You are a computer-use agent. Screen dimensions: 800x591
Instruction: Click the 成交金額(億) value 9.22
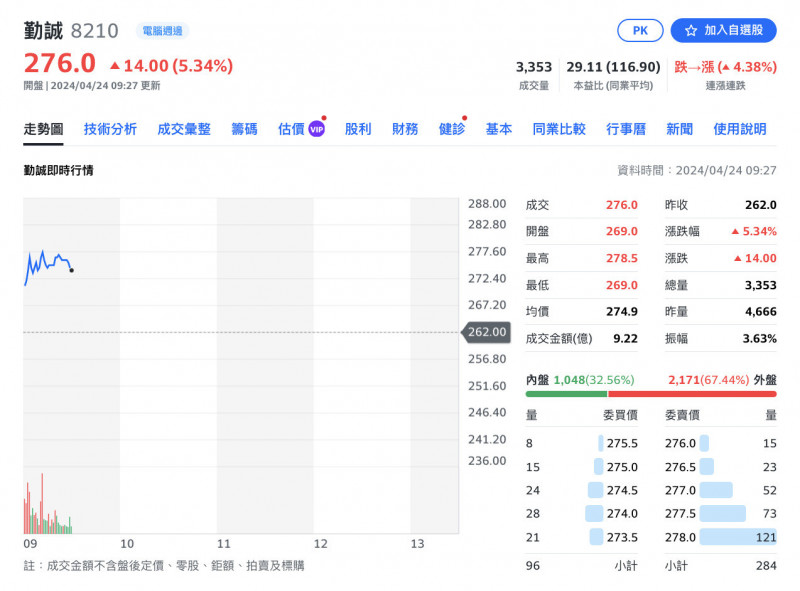pos(626,338)
